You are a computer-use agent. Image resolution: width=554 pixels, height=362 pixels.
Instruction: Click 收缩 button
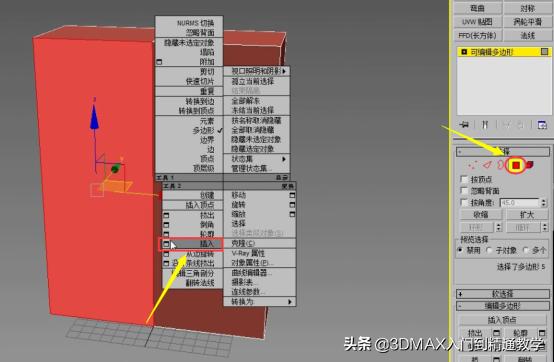pyautogui.click(x=480, y=214)
